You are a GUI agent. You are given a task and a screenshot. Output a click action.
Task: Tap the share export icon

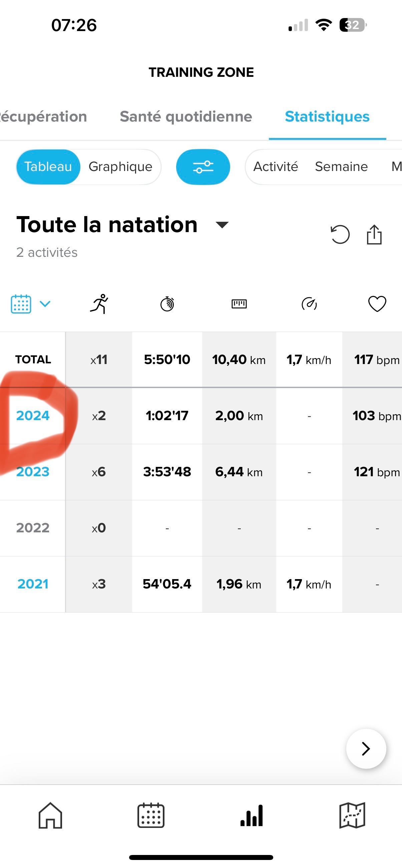pos(374,234)
